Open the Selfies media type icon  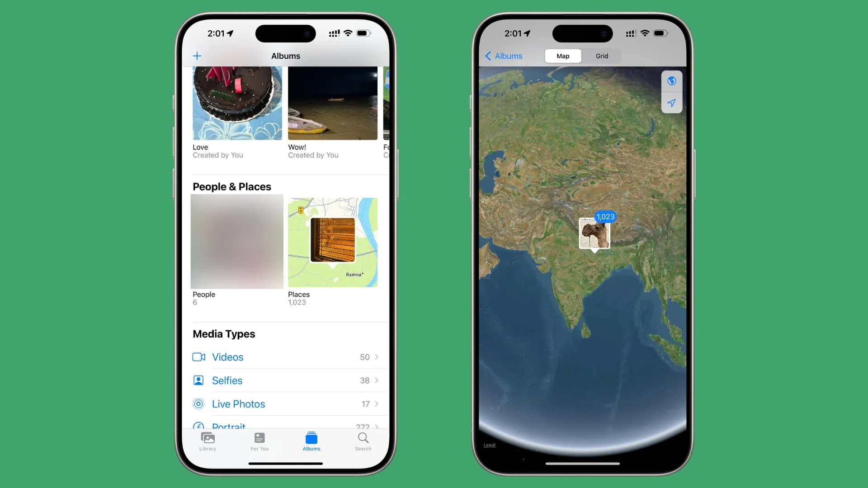[198, 380]
